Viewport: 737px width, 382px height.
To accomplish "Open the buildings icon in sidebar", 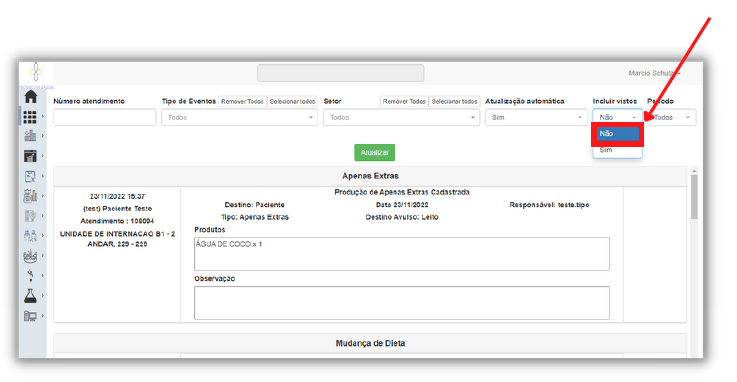I will pyautogui.click(x=30, y=136).
